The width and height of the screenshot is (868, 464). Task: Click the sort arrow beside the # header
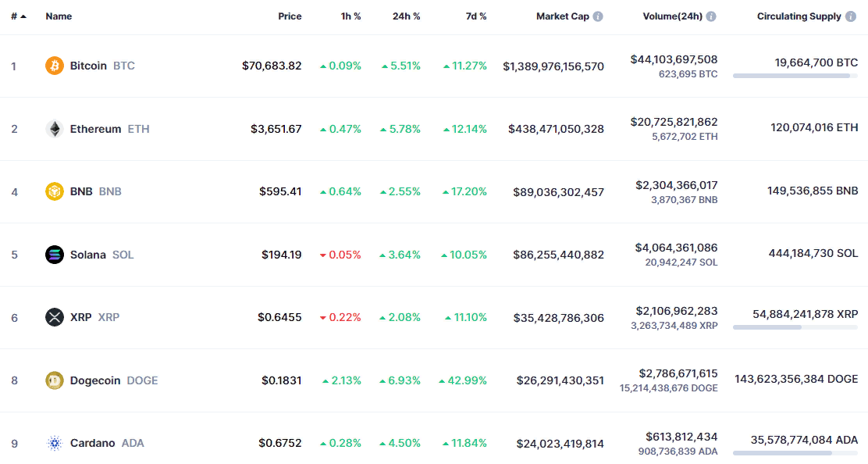[23, 16]
